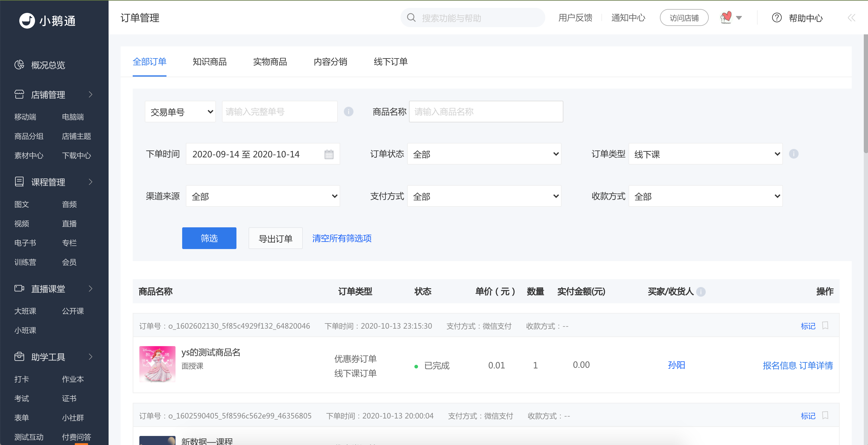Screen dimensions: 868x445
Task: Open 作业本 in sidebar
Action: (73, 379)
